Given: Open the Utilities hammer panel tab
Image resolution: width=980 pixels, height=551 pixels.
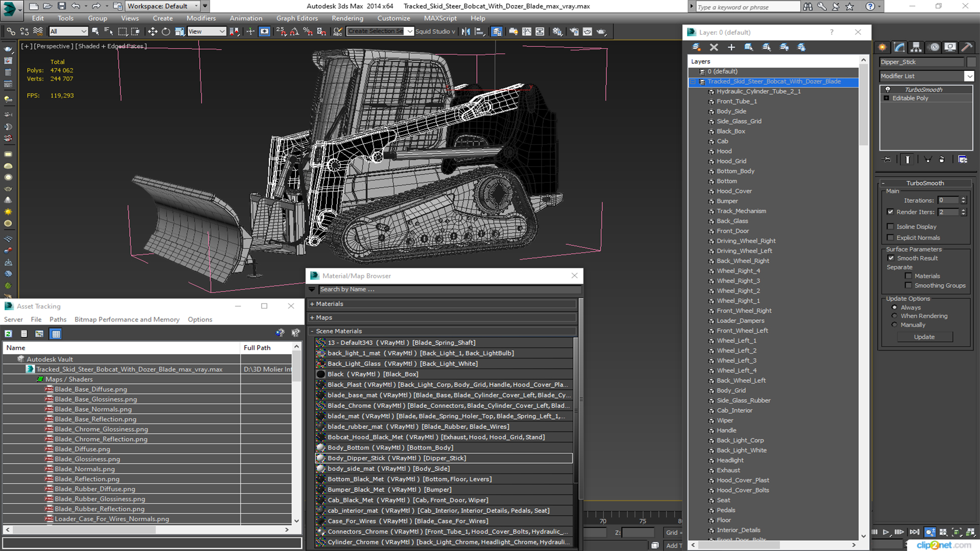Looking at the screenshot, I should tap(967, 47).
